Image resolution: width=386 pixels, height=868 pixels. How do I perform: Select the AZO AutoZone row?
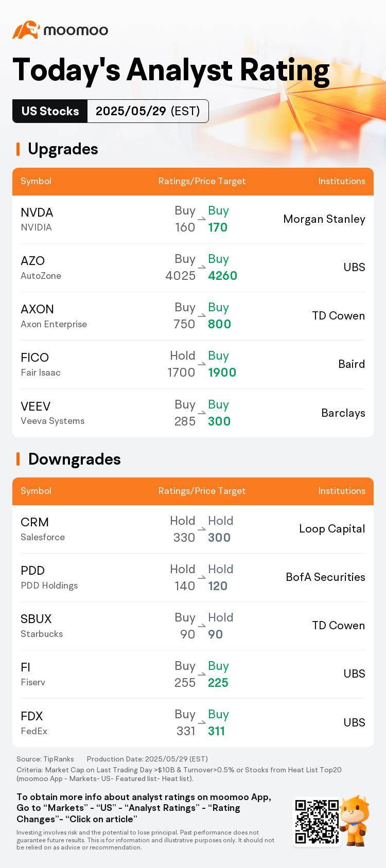tap(193, 268)
